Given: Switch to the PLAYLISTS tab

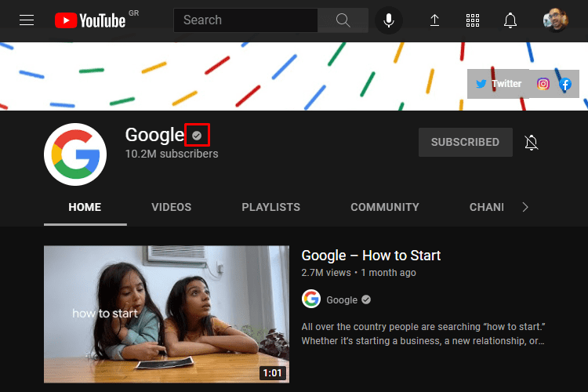Looking at the screenshot, I should 270,207.
